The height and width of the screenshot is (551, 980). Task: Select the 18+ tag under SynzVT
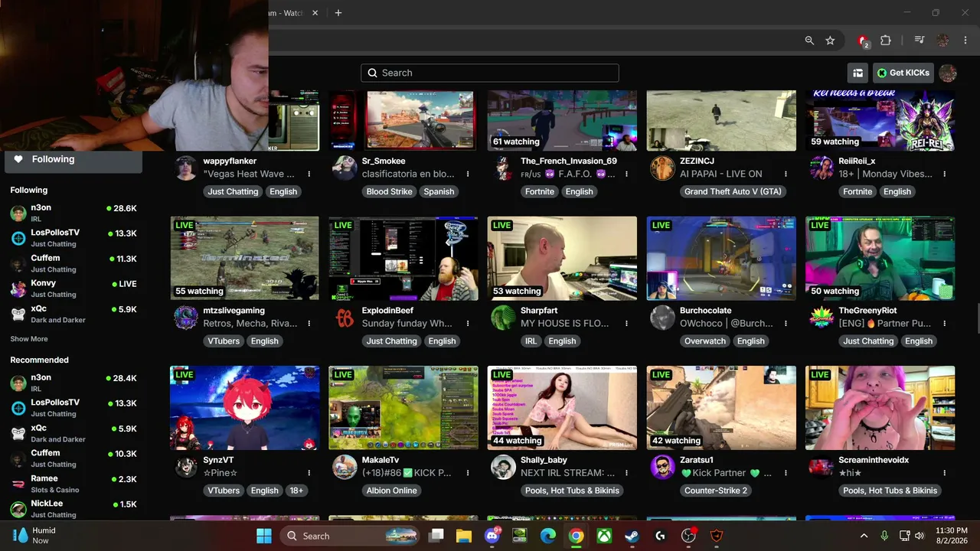click(296, 490)
